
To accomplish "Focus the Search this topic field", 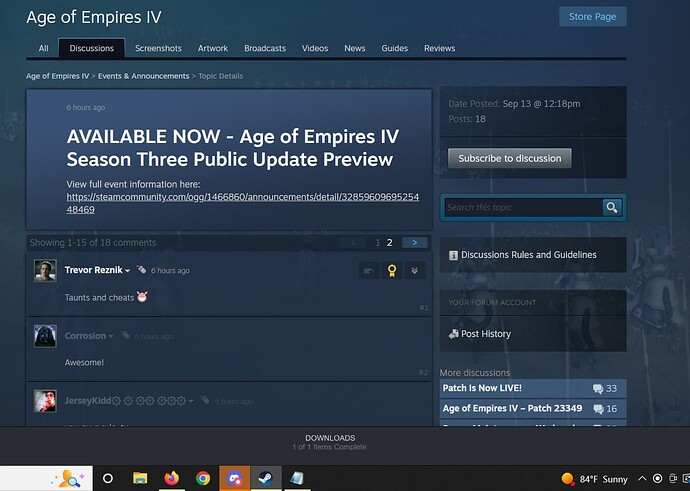I will point(523,207).
